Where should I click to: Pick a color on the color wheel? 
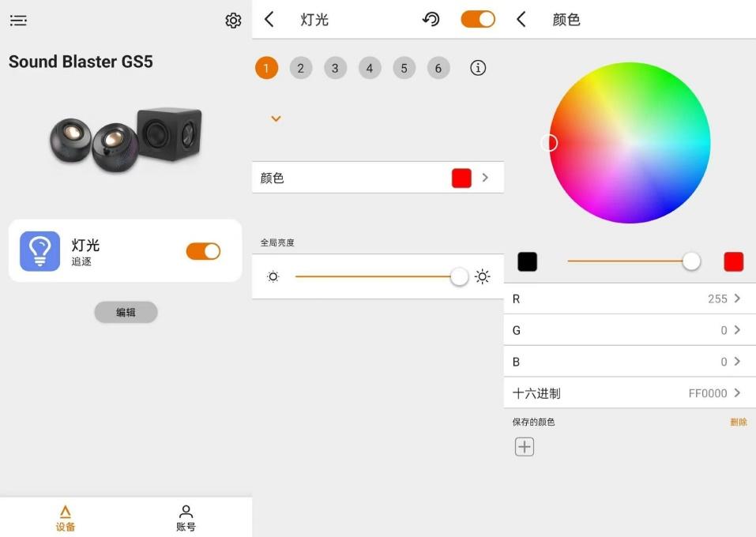coord(628,142)
